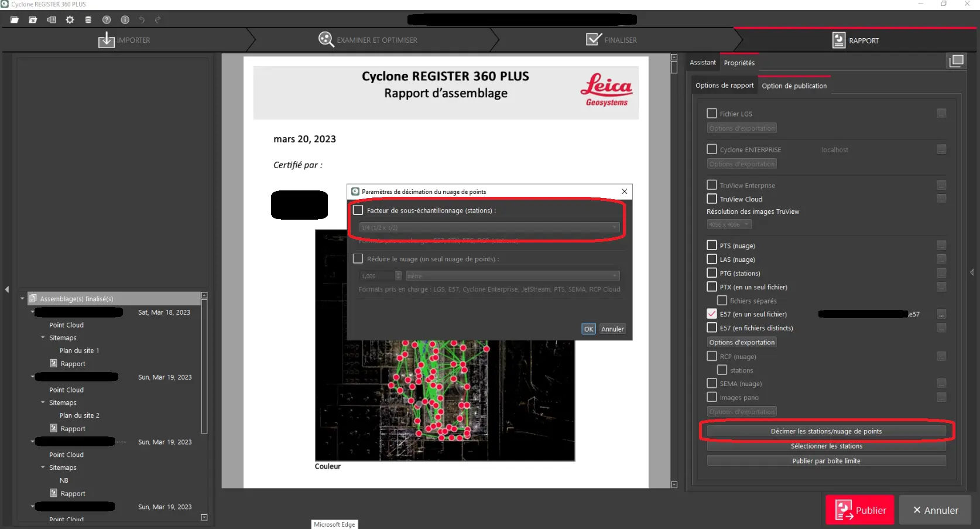Screen dimensions: 980x529
Task: Enable Facteur de sous-échantillonnage checkbox
Action: point(358,210)
